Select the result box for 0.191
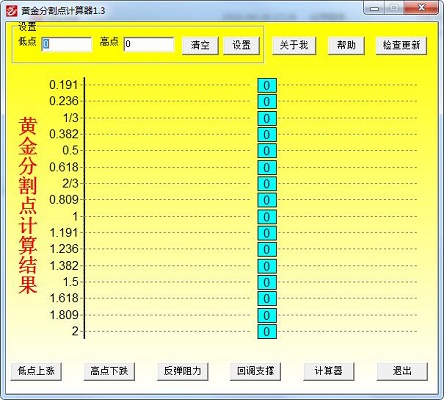 [267, 86]
